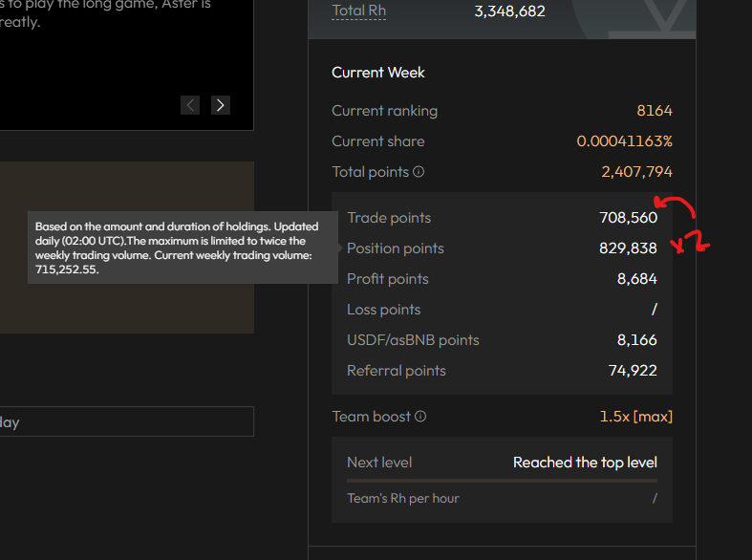Click the input box ending in 'day'
Screen dimensions: 752x560
(x=127, y=422)
